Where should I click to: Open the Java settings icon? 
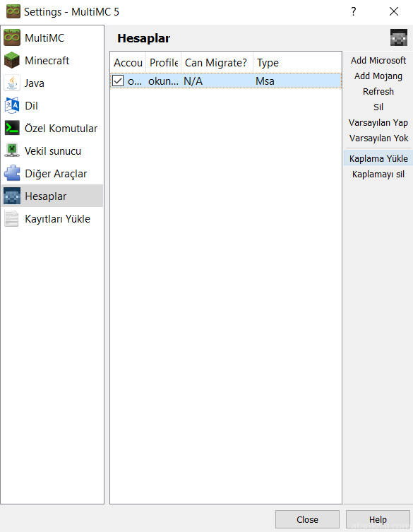[12, 83]
